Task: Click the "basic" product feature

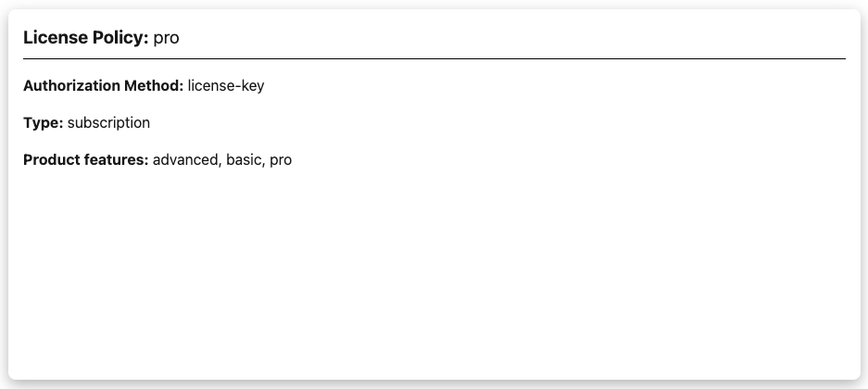Action: coord(243,160)
